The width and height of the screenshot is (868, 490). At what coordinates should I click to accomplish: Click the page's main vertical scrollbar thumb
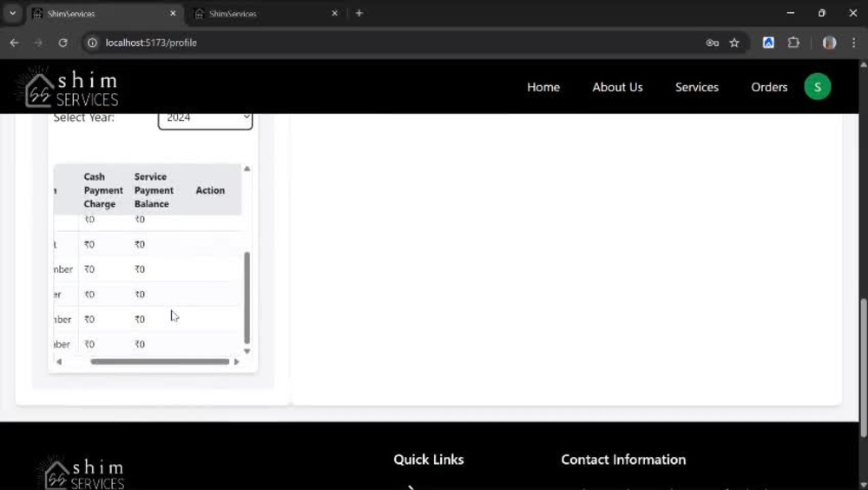point(863,368)
